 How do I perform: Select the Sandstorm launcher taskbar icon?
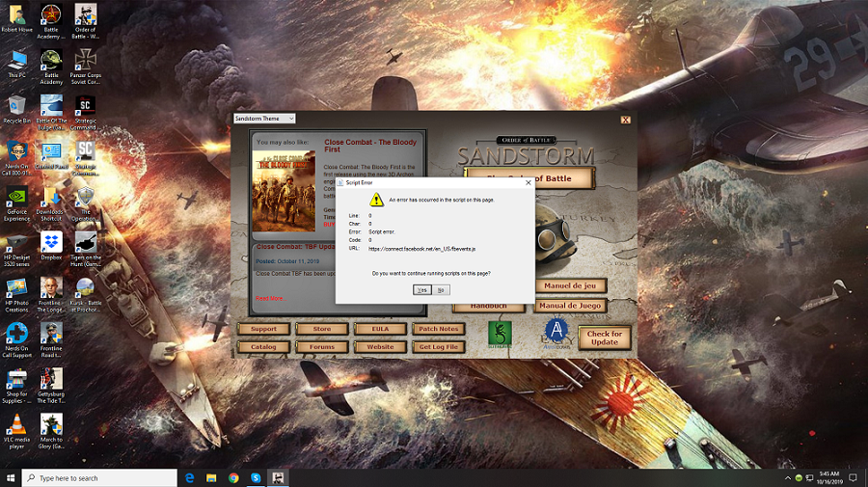coord(278,478)
